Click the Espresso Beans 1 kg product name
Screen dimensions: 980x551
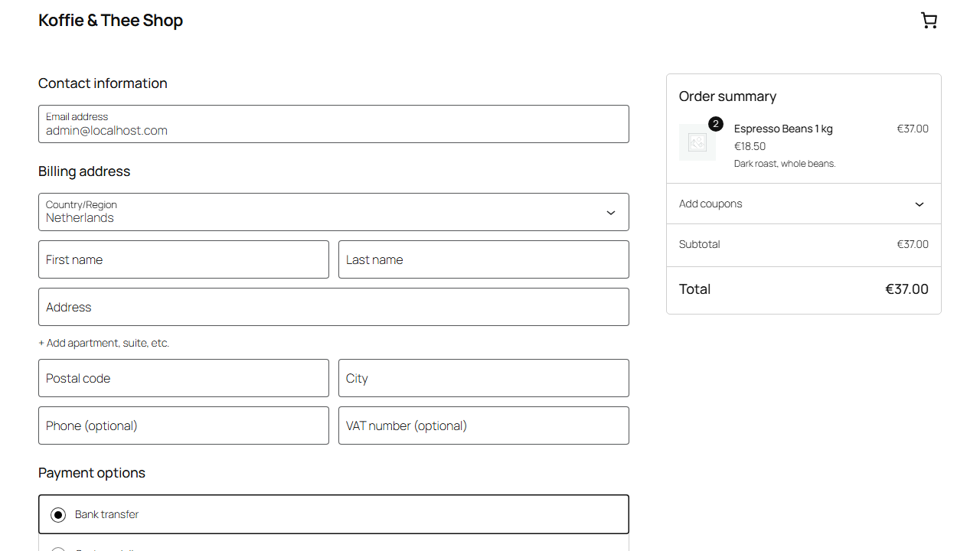pyautogui.click(x=783, y=129)
